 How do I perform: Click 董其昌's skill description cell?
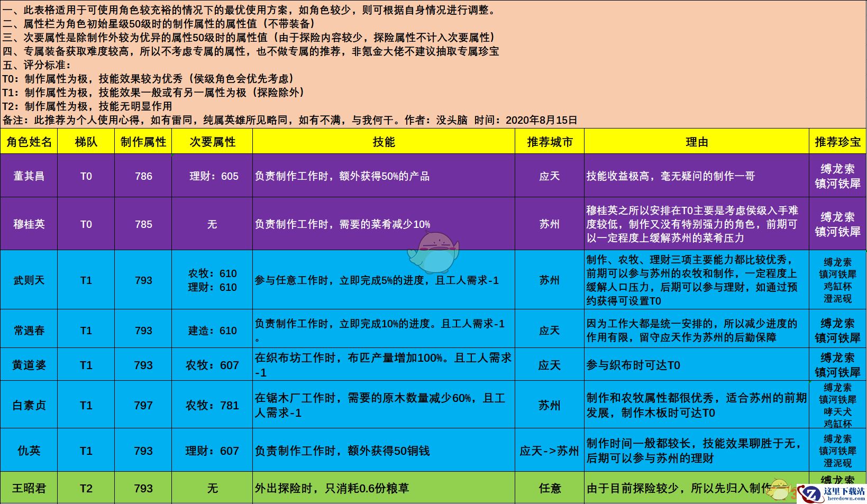tap(384, 176)
